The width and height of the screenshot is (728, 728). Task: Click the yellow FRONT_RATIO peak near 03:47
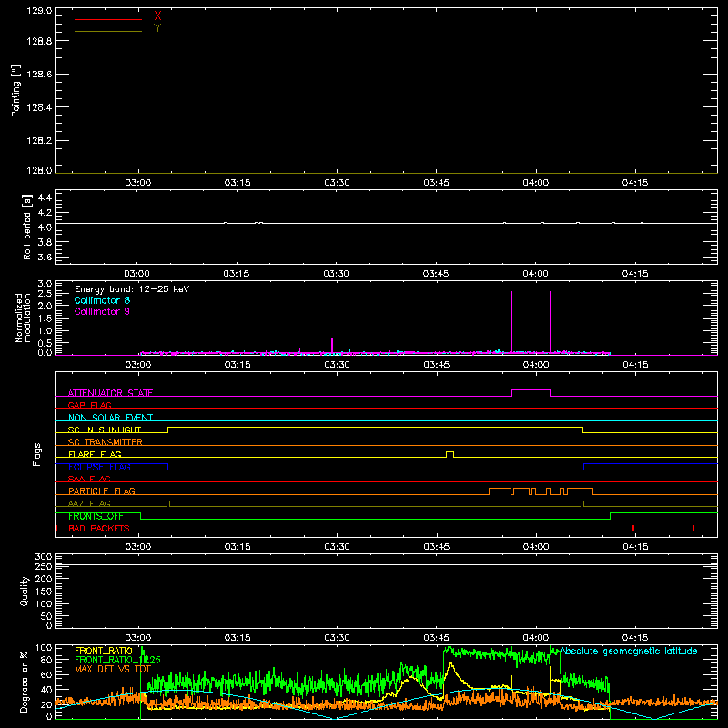click(450, 666)
